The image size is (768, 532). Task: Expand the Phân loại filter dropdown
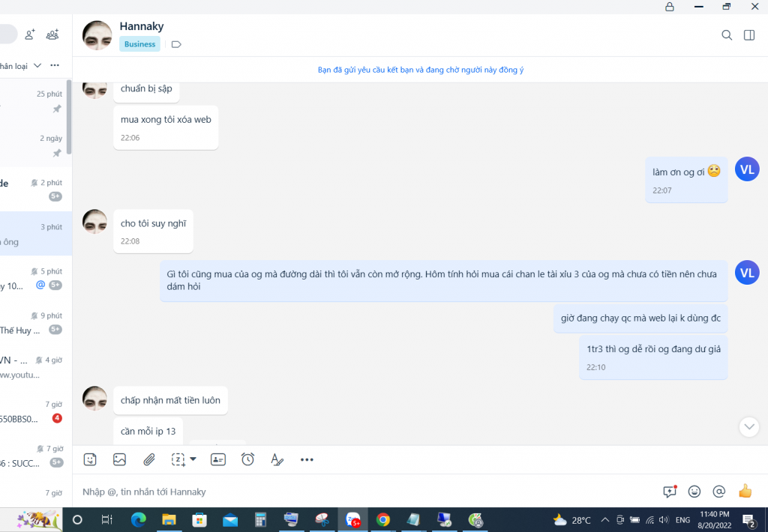[x=37, y=65]
